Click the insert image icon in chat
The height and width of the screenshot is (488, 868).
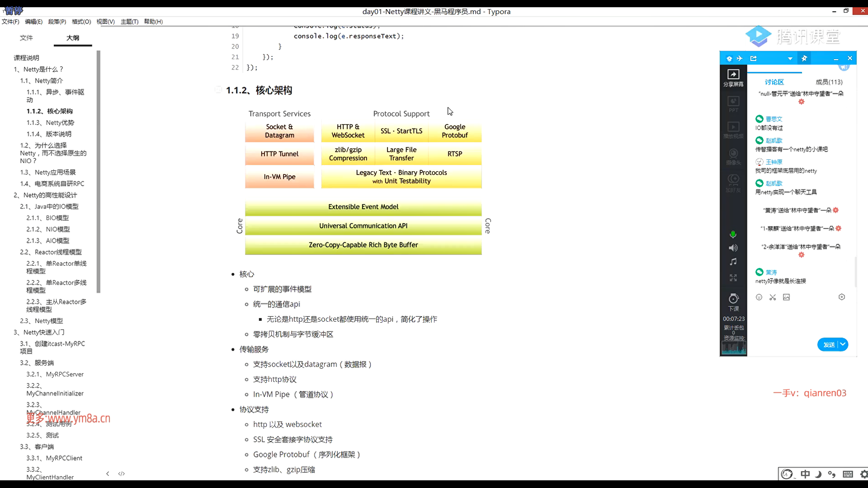[787, 297]
